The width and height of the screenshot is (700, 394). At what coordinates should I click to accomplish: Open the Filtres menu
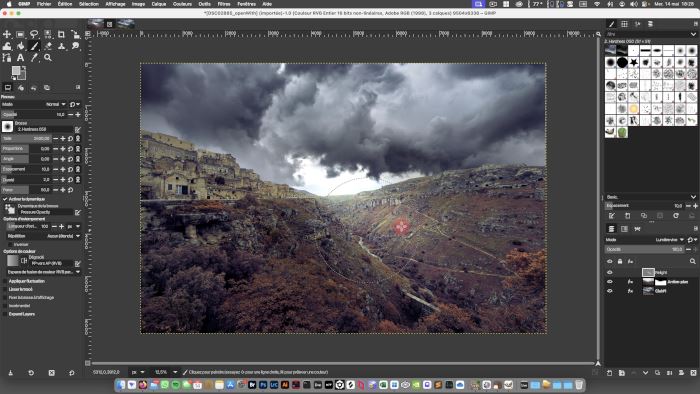pos(224,4)
